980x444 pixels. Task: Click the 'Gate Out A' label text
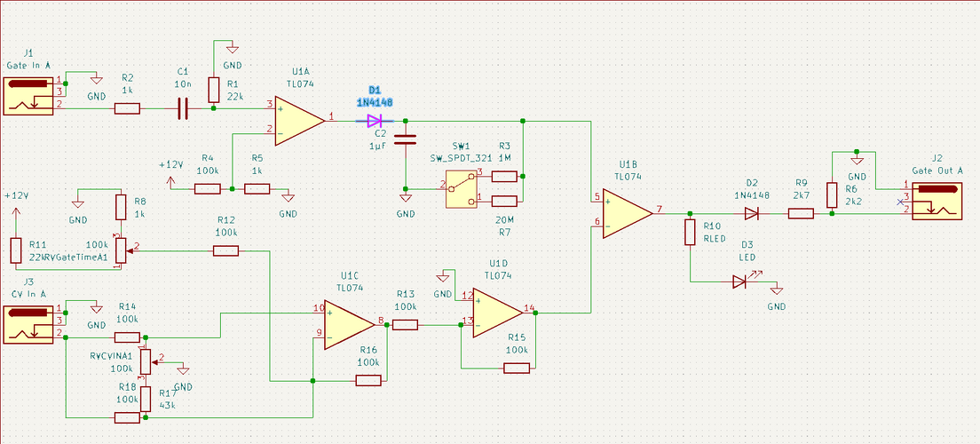tap(938, 170)
